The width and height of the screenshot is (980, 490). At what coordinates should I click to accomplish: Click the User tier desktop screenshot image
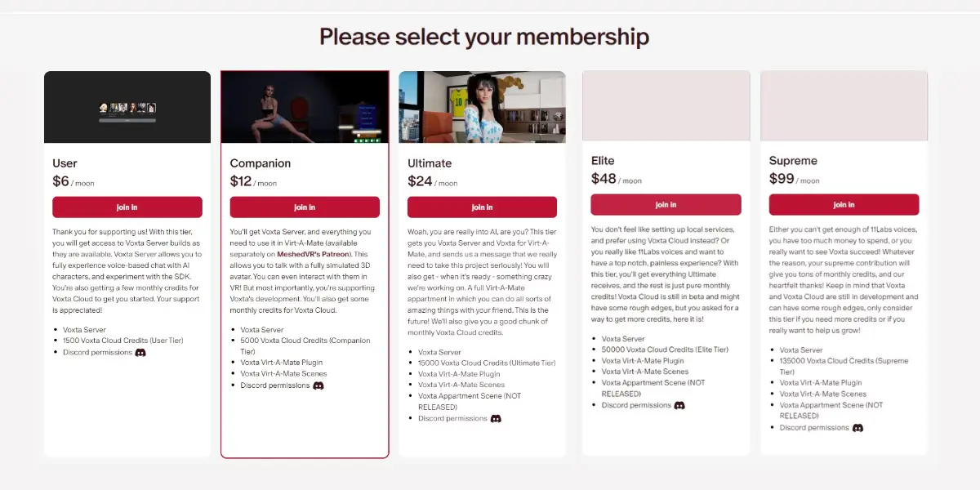coord(127,106)
